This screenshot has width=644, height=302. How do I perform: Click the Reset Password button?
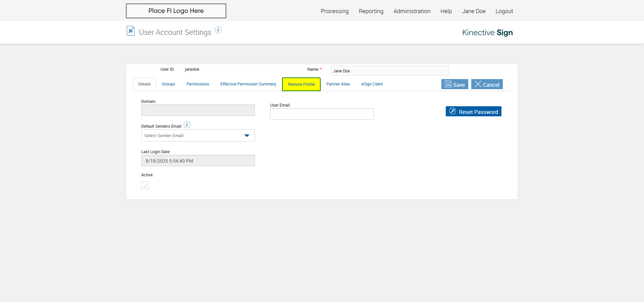(x=473, y=112)
